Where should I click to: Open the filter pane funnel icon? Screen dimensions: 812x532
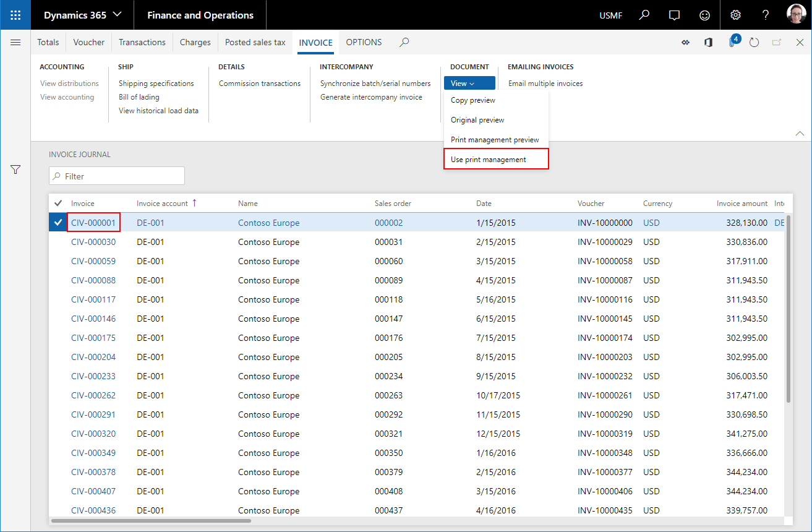coord(15,169)
